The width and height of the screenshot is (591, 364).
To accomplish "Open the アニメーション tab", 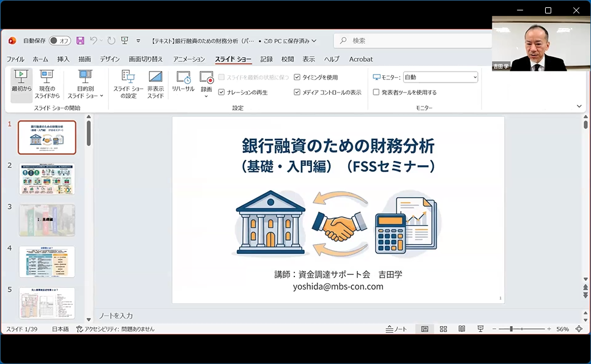I will (x=188, y=59).
